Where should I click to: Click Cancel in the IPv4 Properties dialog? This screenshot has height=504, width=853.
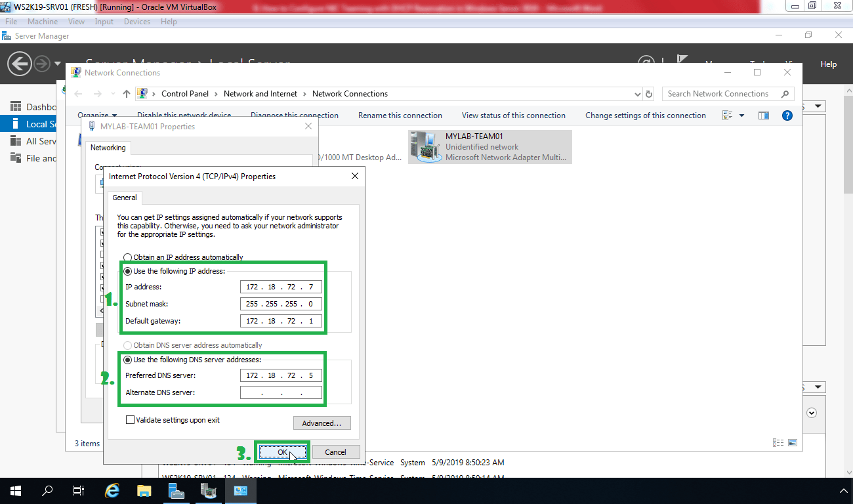pos(336,452)
